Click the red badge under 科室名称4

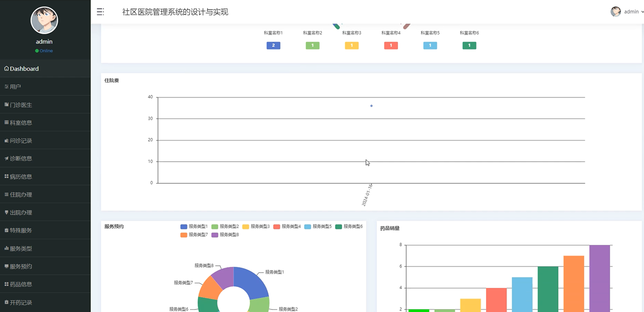(391, 46)
